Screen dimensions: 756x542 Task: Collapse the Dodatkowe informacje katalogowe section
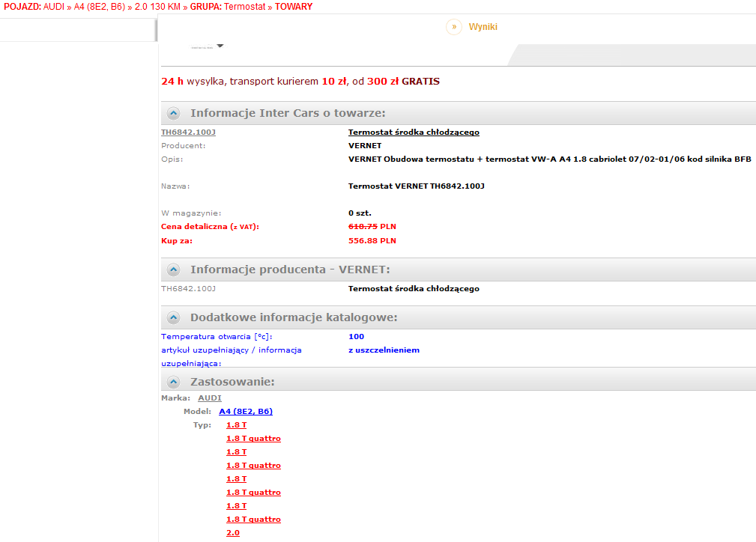click(174, 317)
